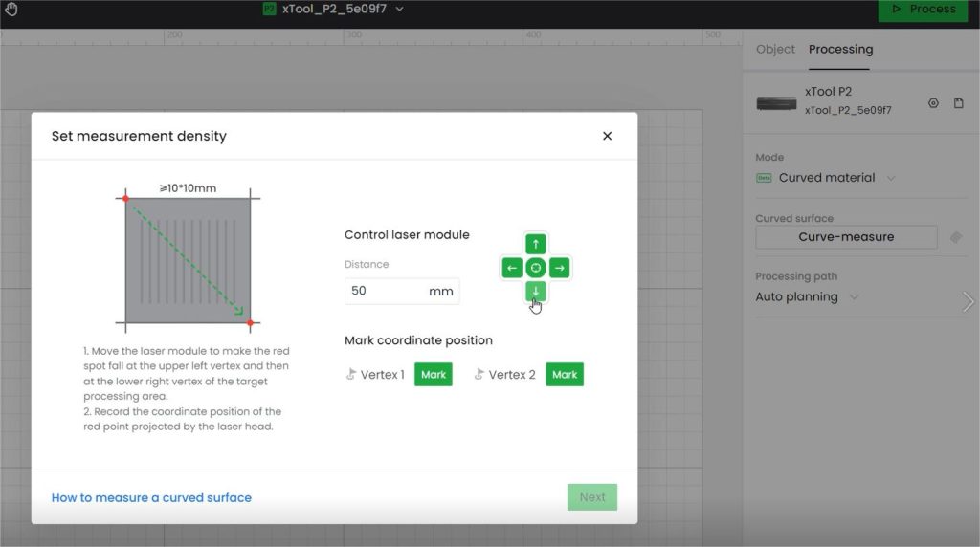Start the job with the Process button
980x547 pixels.
924,10
